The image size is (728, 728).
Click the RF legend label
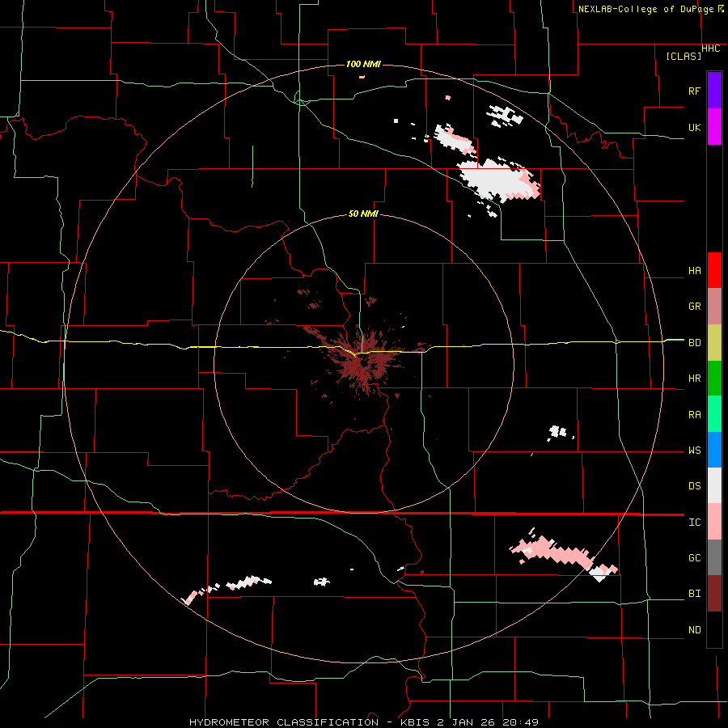click(694, 91)
